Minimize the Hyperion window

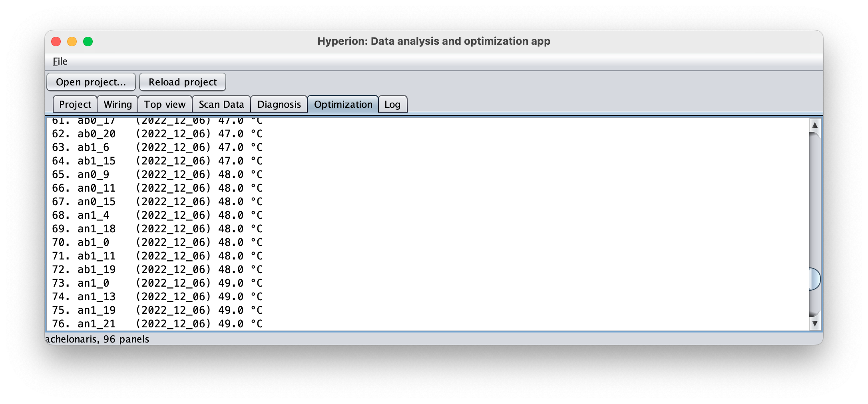coord(72,42)
